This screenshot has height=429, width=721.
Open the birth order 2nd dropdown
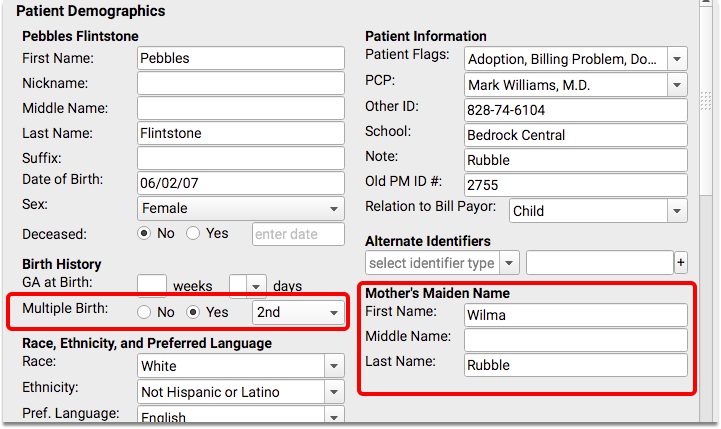(x=298, y=312)
